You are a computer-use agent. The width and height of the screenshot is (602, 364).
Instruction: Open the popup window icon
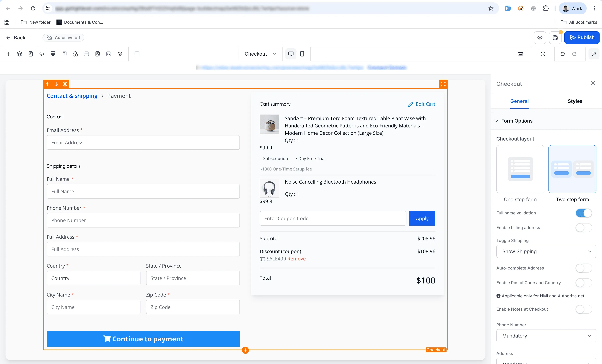(x=86, y=54)
